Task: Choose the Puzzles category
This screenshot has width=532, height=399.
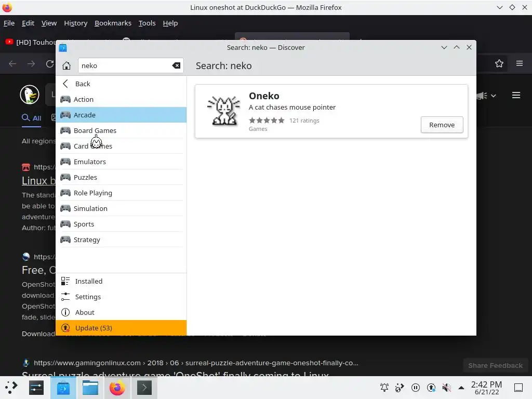Action: 121,178
